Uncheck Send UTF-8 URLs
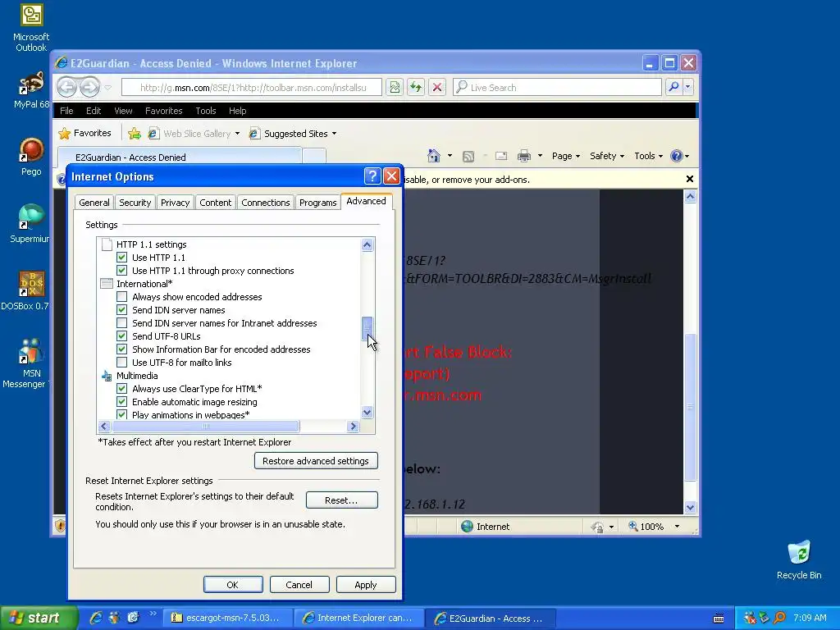The image size is (840, 630). click(121, 336)
